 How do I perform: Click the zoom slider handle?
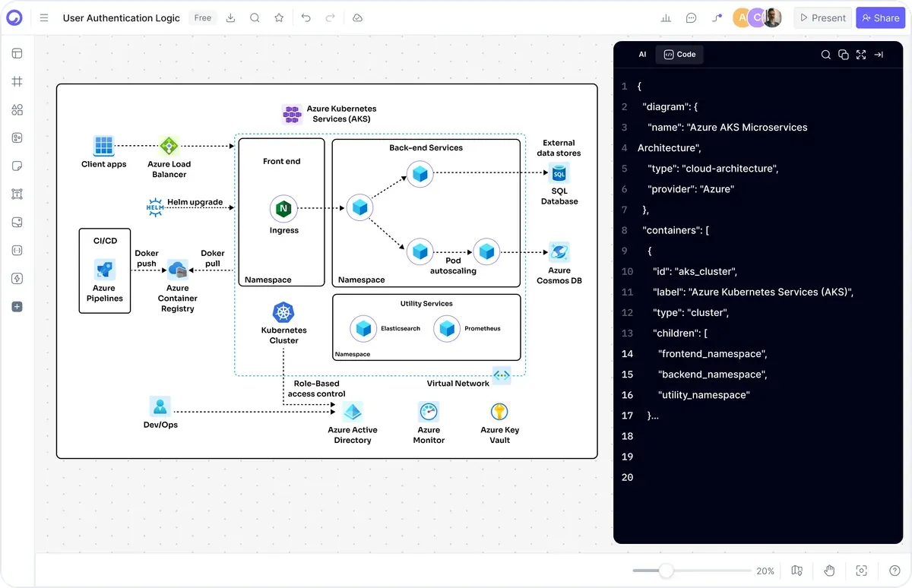tap(666, 571)
